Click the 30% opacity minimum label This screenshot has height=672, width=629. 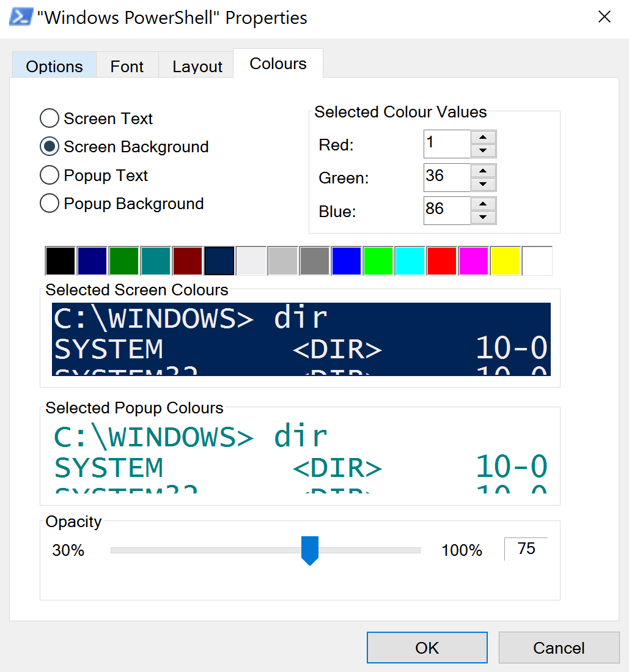[x=68, y=550]
